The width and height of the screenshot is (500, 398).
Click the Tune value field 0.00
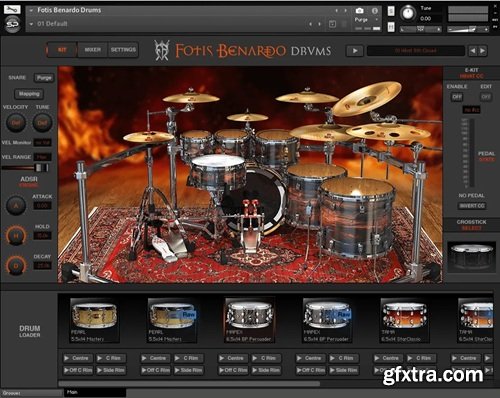[x=426, y=19]
